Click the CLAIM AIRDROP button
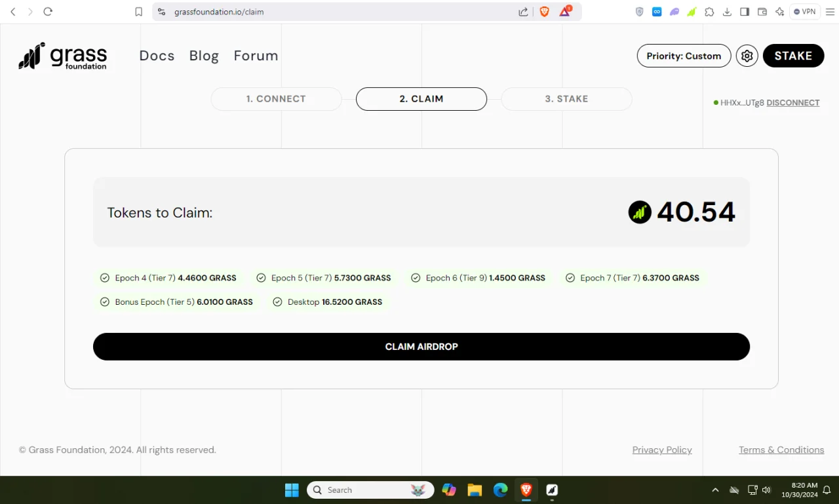The image size is (839, 504). 421,347
